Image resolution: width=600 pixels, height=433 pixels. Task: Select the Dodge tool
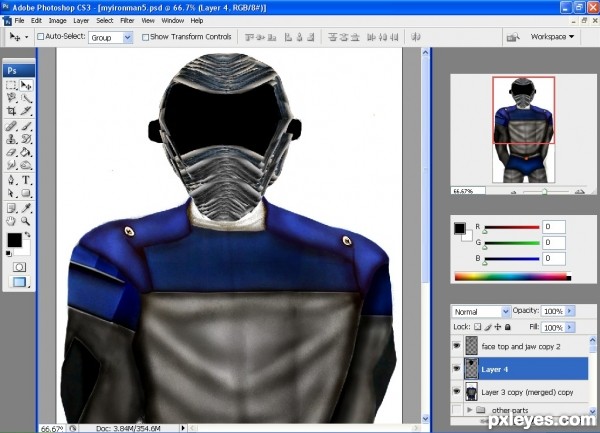coord(26,165)
